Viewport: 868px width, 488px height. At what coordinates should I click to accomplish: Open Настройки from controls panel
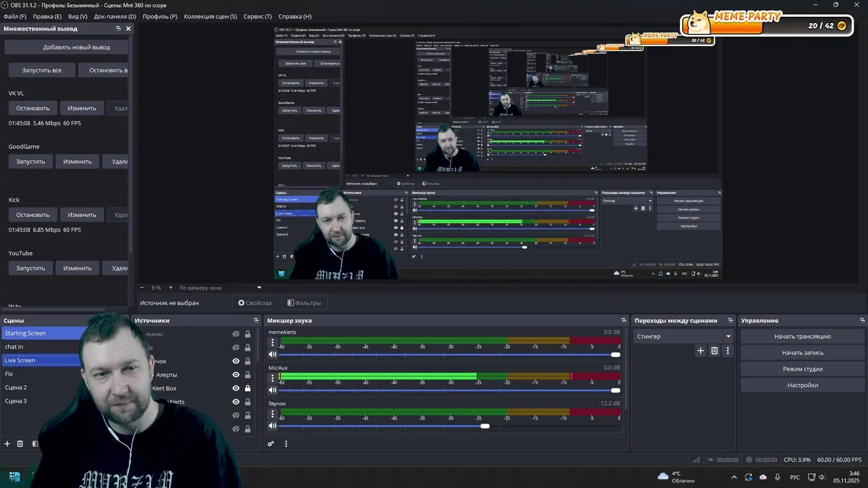[x=802, y=385]
